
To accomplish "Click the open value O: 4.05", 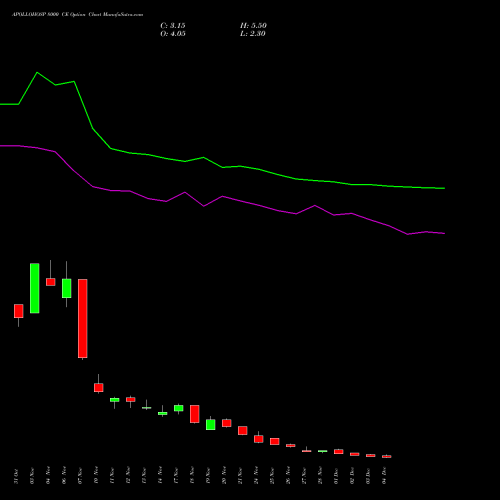I will click(173, 34).
